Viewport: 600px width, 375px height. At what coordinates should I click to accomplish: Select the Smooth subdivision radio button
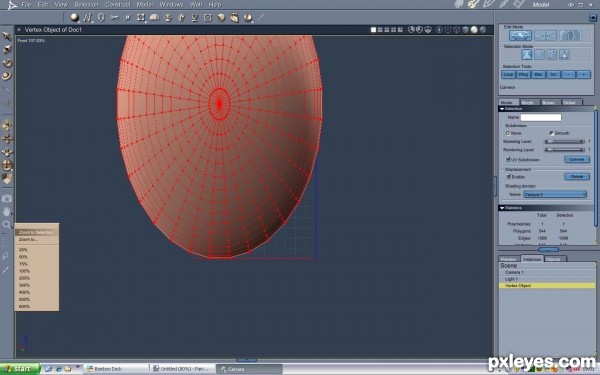(551, 133)
